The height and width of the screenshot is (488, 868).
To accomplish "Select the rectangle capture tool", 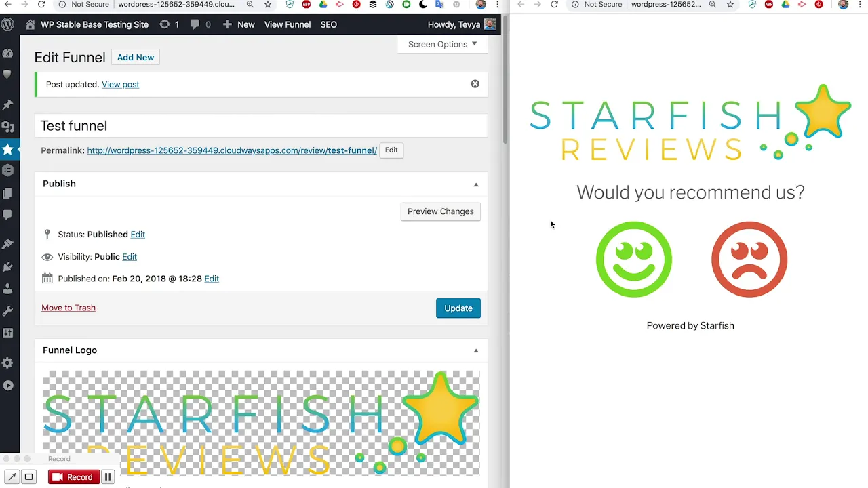I will tap(28, 477).
